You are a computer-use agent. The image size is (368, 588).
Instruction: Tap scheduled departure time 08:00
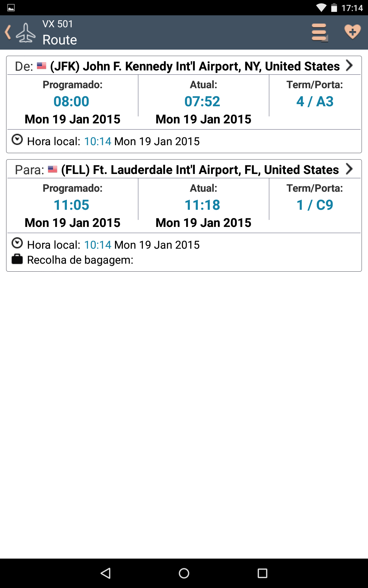coord(71,101)
